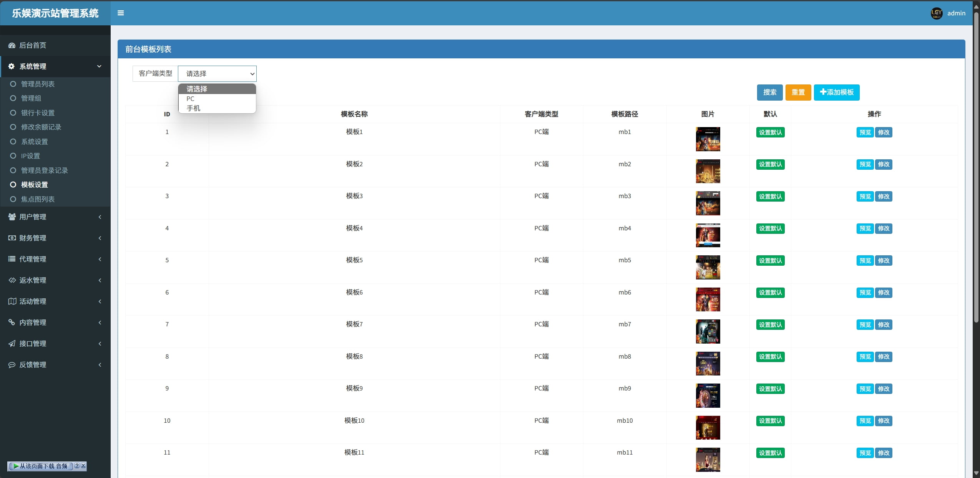Click the 乐娱演示站管理系统 title
Screen dimensions: 980x478
click(x=55, y=13)
